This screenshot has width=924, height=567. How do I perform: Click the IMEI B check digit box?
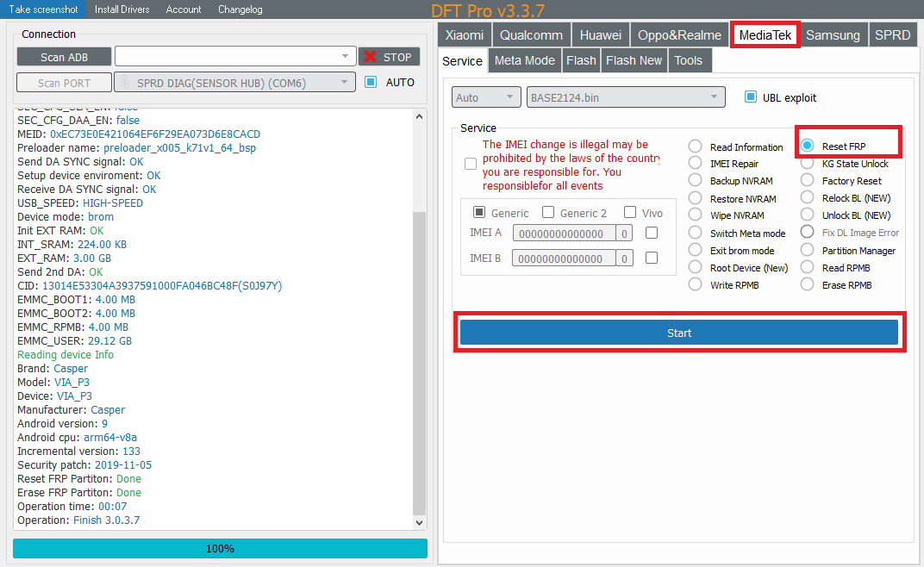point(624,259)
